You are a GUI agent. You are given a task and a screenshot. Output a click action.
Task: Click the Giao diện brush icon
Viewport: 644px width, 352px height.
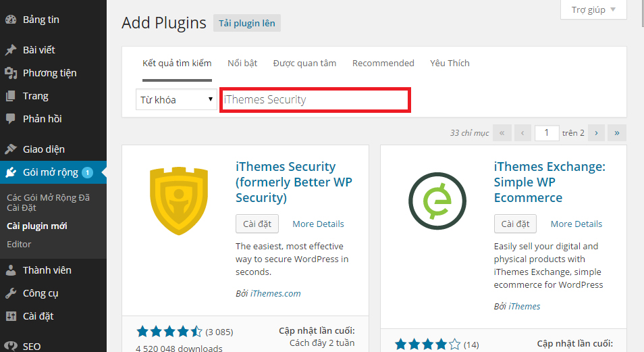[x=11, y=149]
